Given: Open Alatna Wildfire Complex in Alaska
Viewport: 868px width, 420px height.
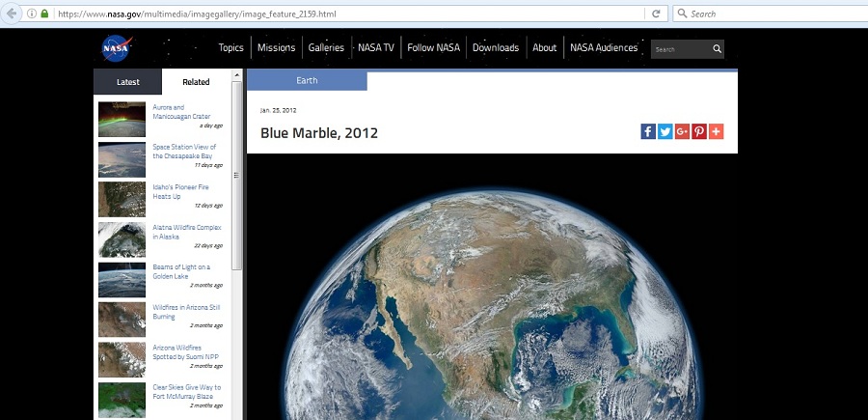Looking at the screenshot, I should [x=187, y=232].
